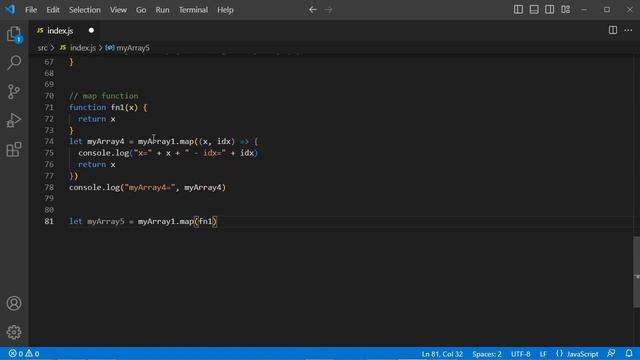Open the Edit menu
Viewport: 640px width, 360px height.
(53, 10)
